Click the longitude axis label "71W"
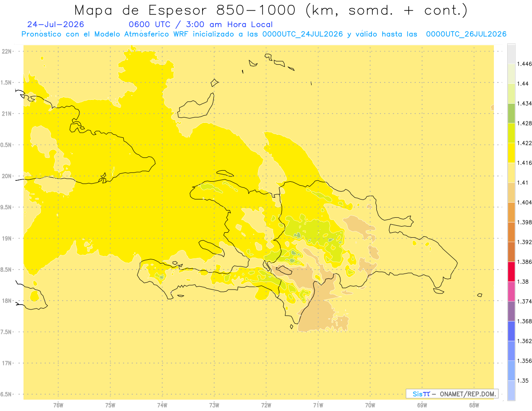Viewport: 532px width, 411px height. click(x=318, y=405)
